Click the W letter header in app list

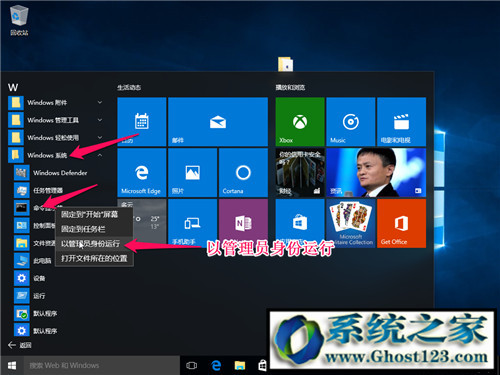pos(13,87)
